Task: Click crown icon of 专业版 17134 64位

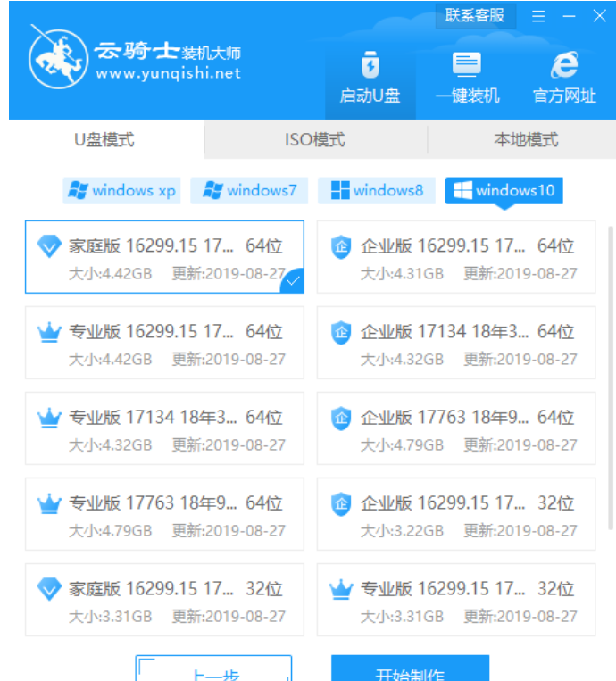Action: (49, 418)
